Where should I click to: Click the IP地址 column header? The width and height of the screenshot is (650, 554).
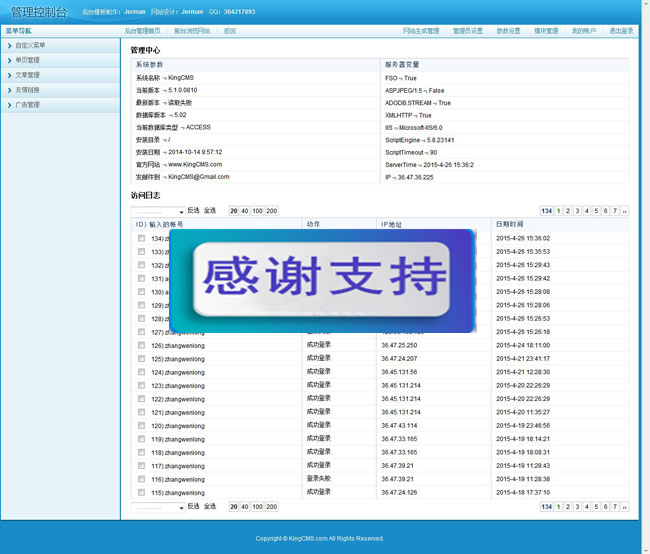391,224
